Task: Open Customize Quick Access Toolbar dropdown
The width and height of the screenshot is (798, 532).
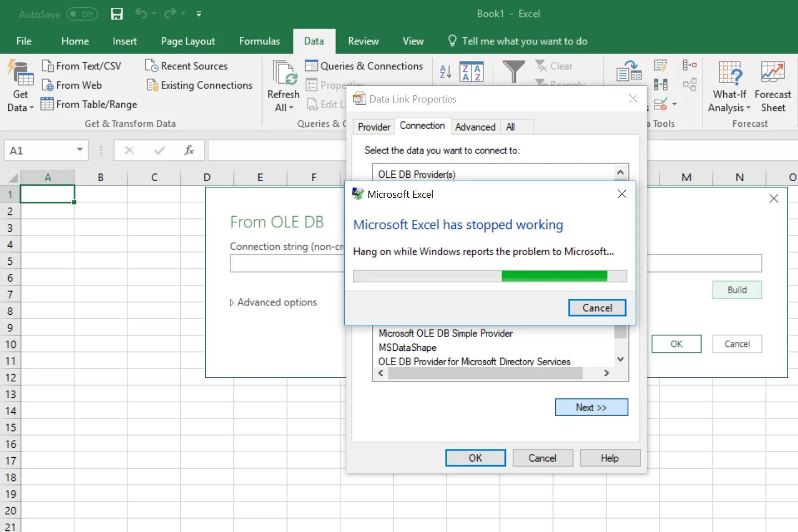Action: 199,14
